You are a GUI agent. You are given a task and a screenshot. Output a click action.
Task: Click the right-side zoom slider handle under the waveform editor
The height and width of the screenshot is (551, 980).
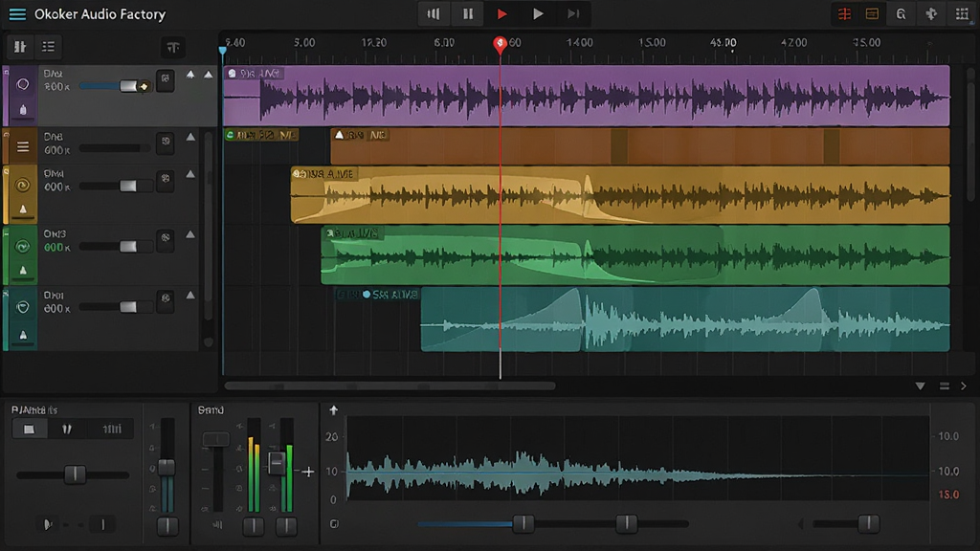(868, 523)
